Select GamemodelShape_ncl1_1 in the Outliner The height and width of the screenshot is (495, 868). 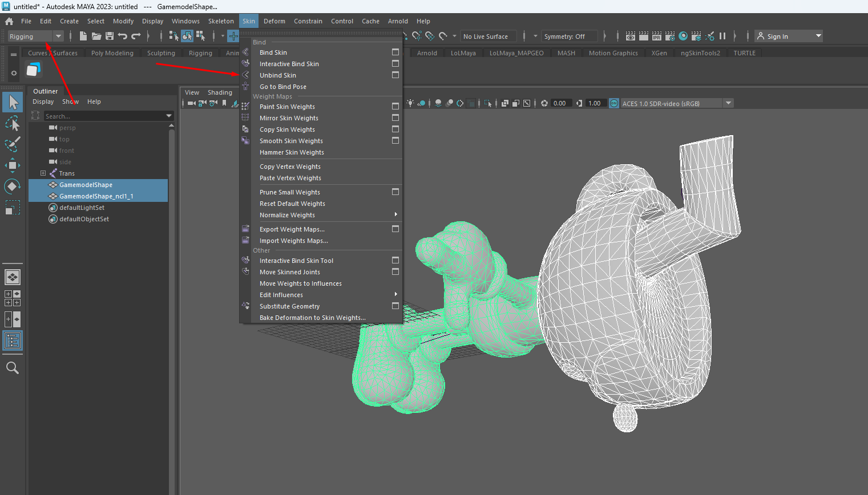(98, 196)
